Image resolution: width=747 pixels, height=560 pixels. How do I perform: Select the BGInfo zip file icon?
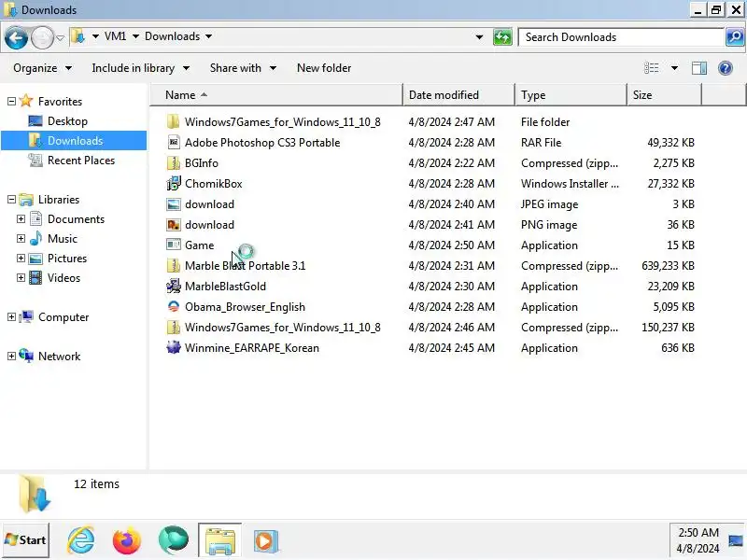click(174, 162)
